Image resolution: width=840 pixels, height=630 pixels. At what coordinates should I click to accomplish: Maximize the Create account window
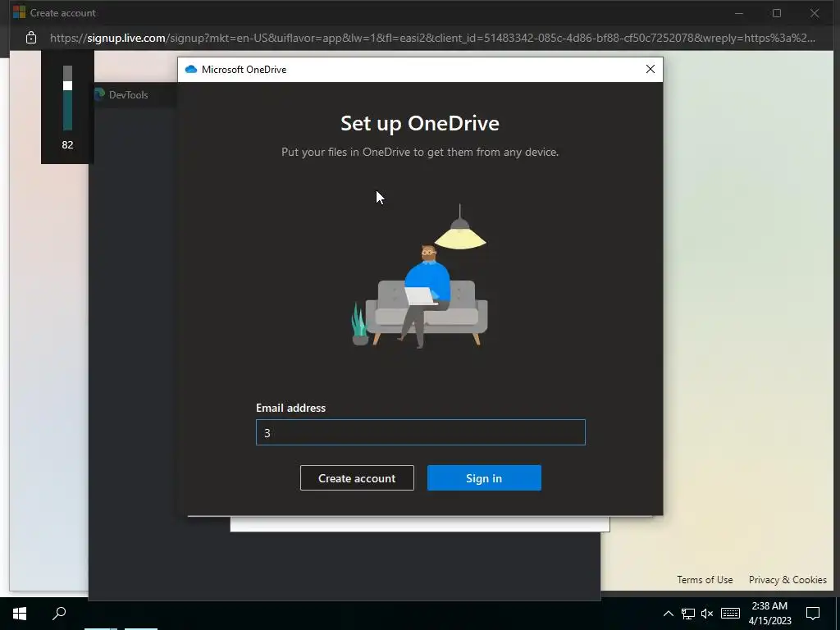click(x=776, y=13)
